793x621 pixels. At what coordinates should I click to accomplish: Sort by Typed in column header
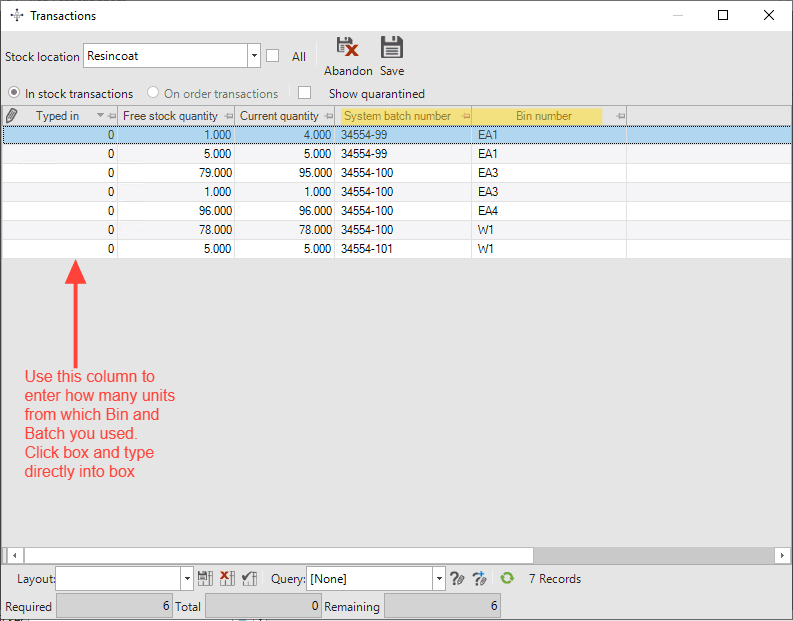coord(57,116)
